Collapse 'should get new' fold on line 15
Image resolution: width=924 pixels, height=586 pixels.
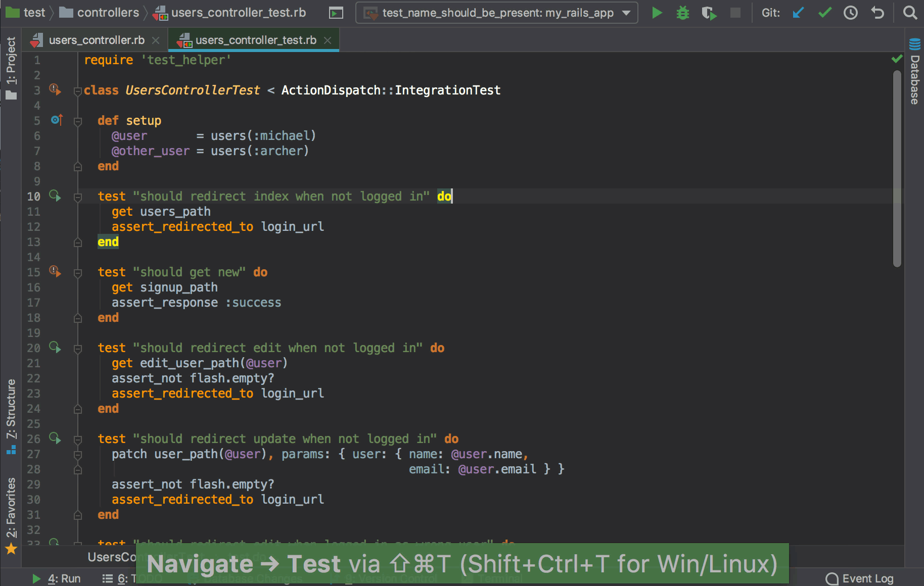click(x=78, y=273)
